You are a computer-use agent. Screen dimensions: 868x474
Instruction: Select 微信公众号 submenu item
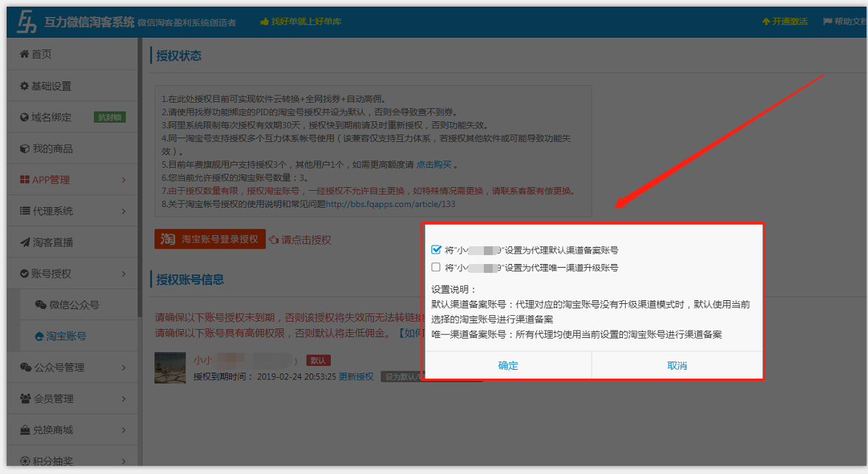point(78,305)
